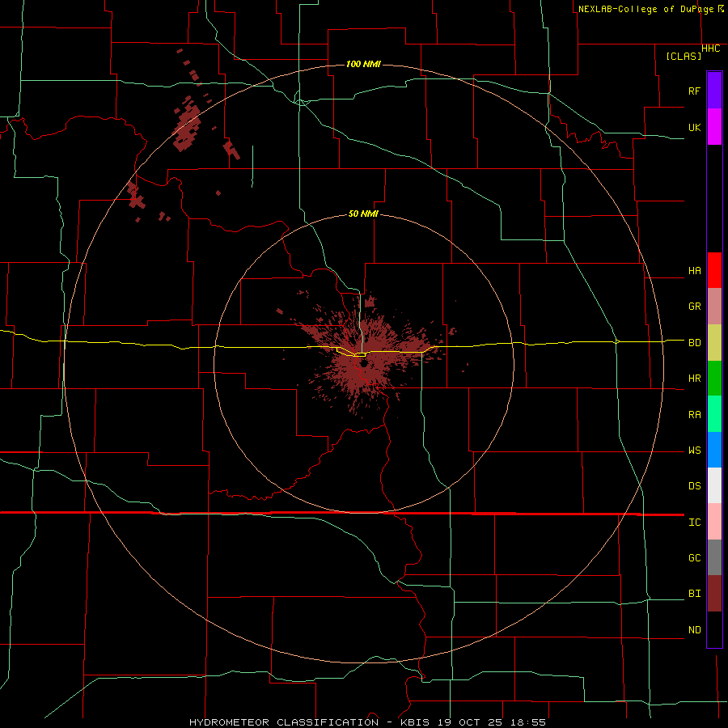
Task: Click the UK legend label
Action: point(694,127)
